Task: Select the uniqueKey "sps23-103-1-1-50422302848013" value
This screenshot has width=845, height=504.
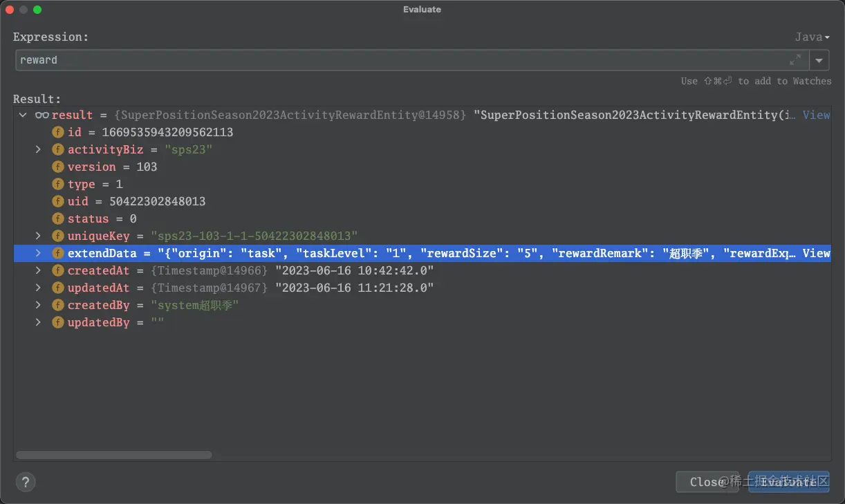Action: click(x=254, y=236)
